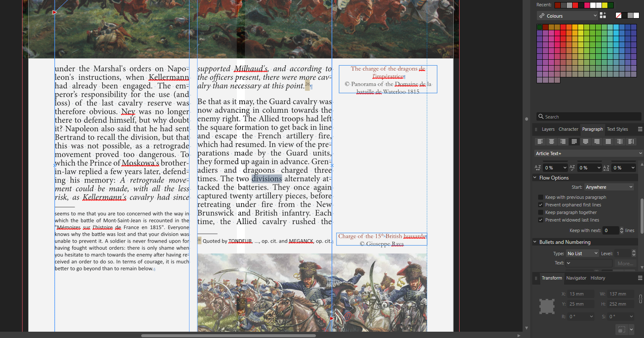The width and height of the screenshot is (644, 338).
Task: Align text away from spine
Action: click(x=631, y=142)
